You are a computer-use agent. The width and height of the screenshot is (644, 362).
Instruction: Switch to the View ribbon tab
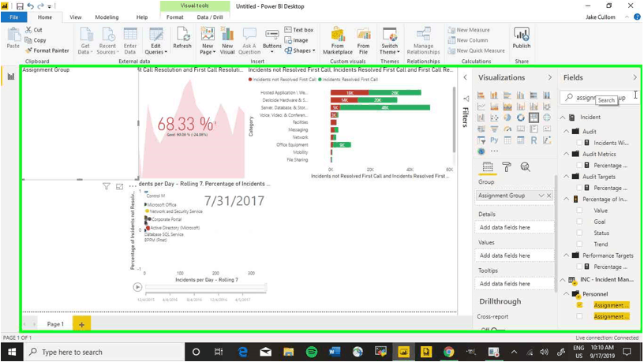(76, 17)
